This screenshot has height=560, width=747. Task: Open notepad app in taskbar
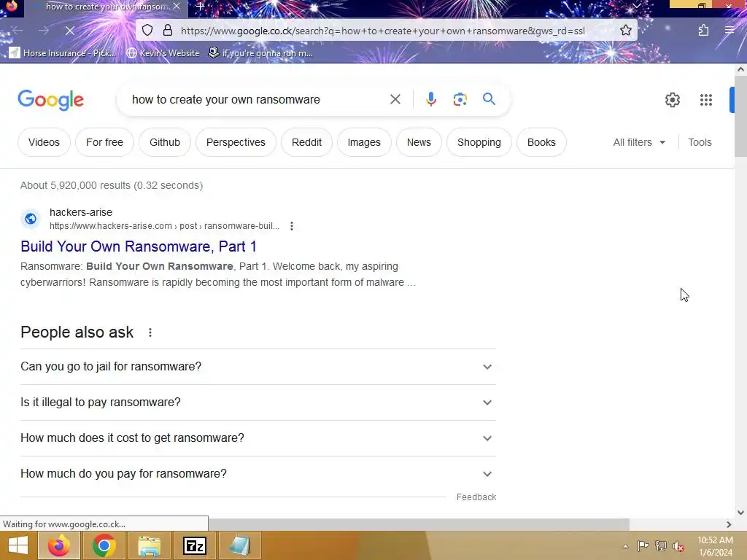tap(239, 545)
